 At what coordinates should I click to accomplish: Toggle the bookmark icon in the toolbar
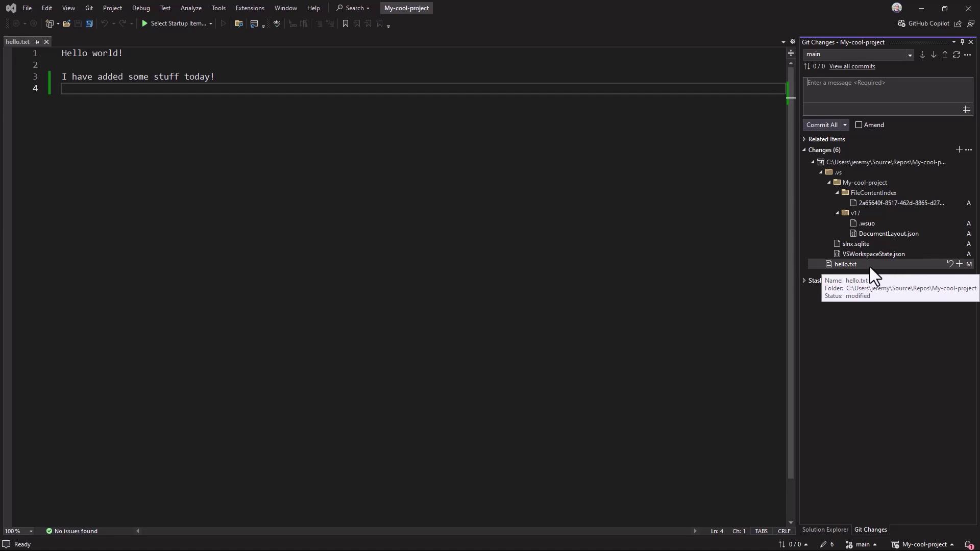346,23
